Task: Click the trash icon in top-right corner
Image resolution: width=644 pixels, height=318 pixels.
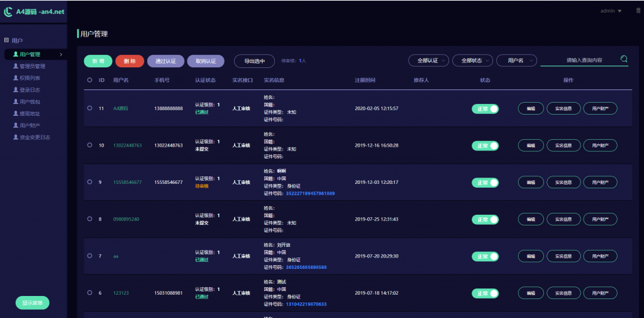Action: (638, 11)
